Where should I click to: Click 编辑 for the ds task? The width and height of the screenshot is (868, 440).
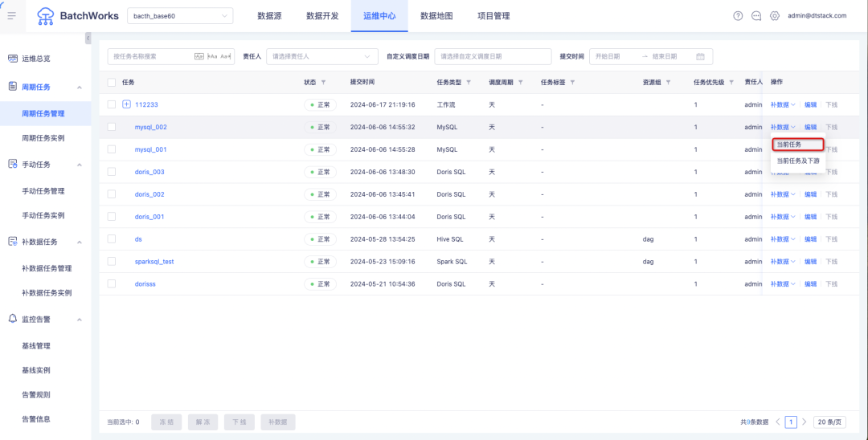tap(810, 239)
